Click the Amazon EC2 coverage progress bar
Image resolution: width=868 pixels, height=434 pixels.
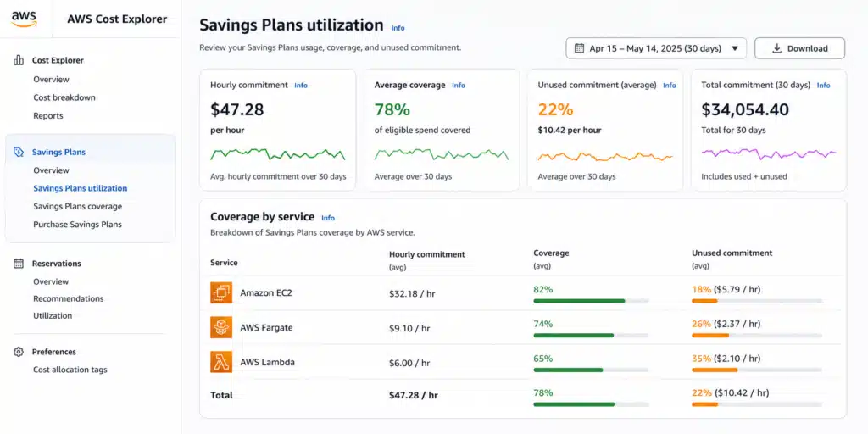click(x=591, y=301)
